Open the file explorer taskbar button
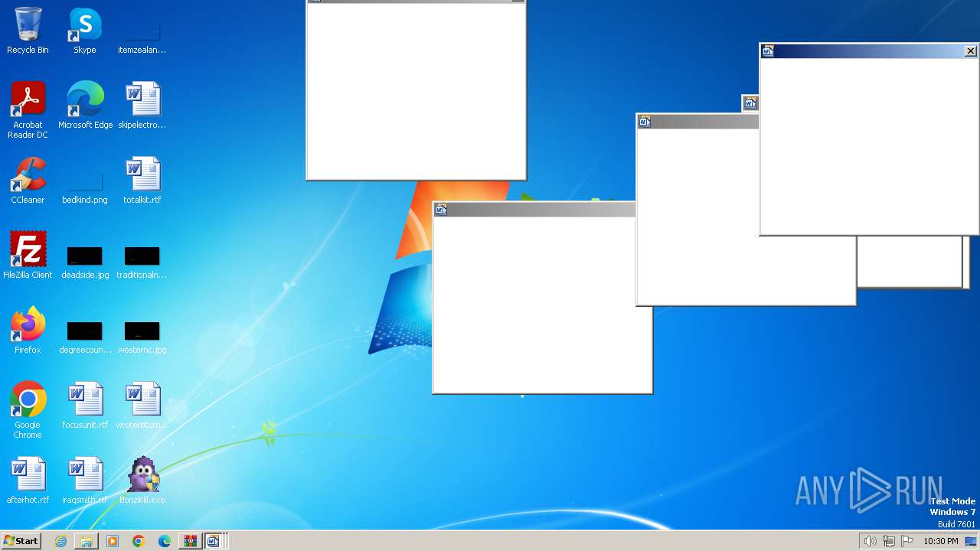The height and width of the screenshot is (551, 980). click(87, 541)
